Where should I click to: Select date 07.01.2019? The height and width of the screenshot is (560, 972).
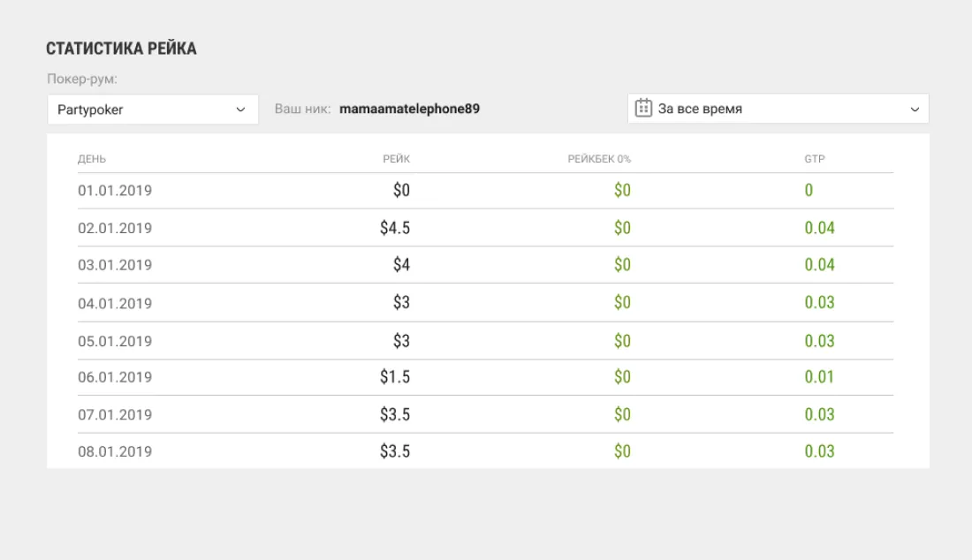(115, 414)
